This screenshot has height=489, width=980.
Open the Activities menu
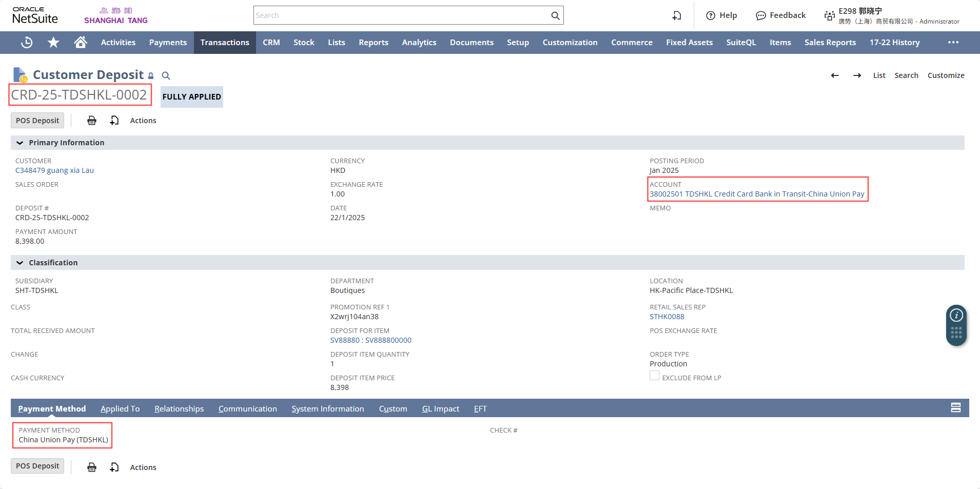point(118,43)
